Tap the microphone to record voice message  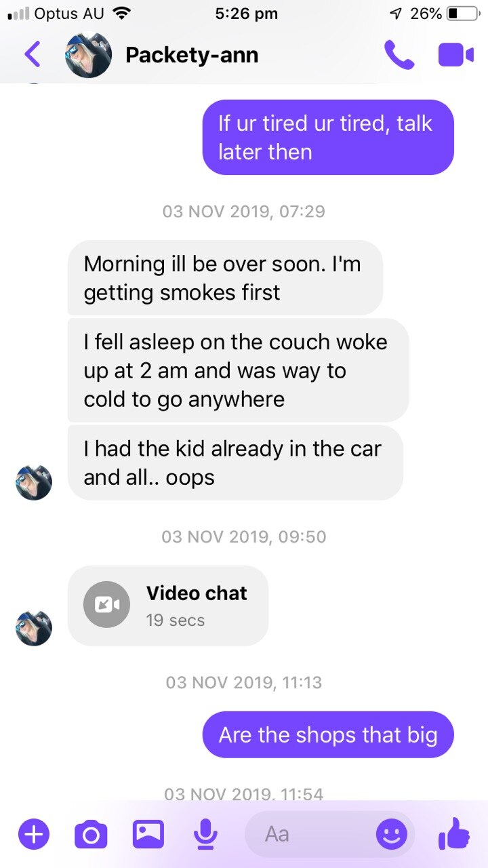205,834
